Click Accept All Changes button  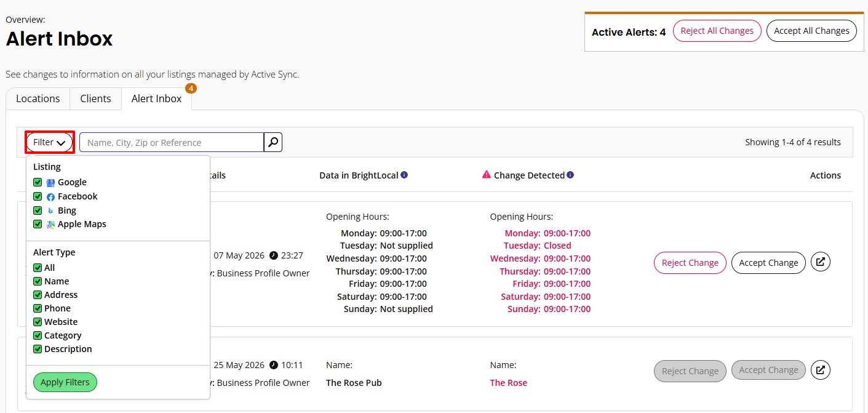click(x=811, y=31)
